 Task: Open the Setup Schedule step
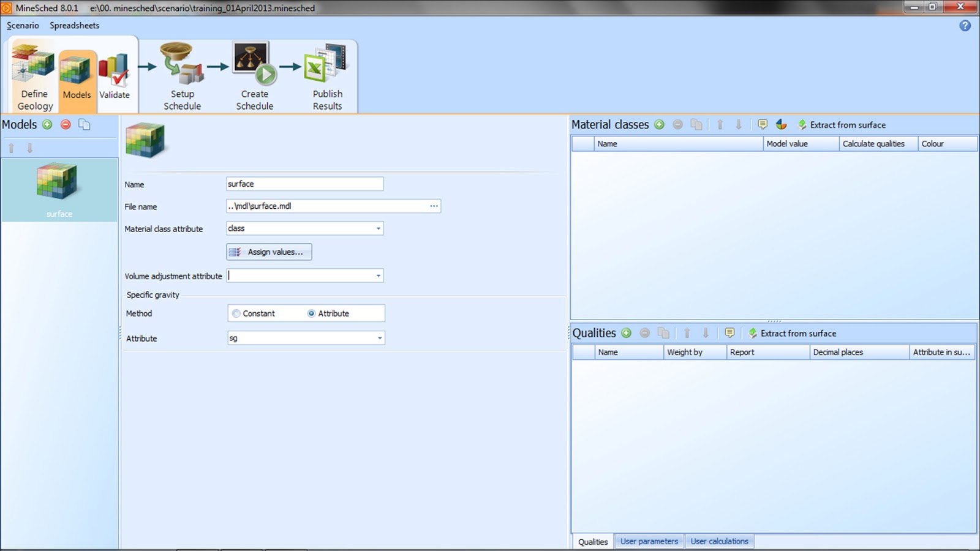click(x=182, y=73)
